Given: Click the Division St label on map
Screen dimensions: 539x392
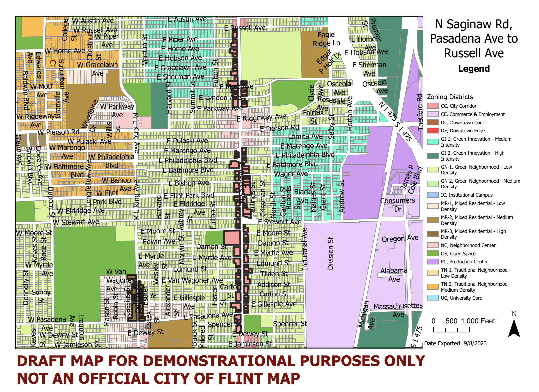Looking at the screenshot, I should point(330,253).
